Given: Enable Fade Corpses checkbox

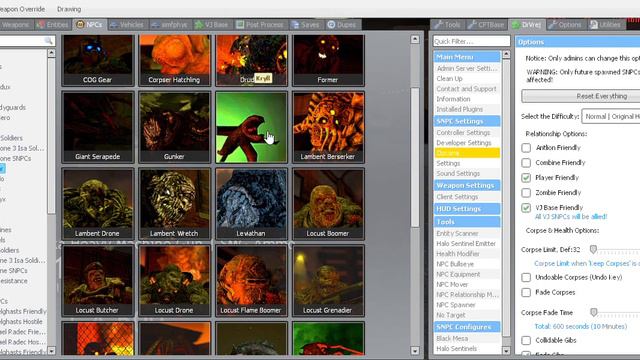Looking at the screenshot, I should coord(526,293).
